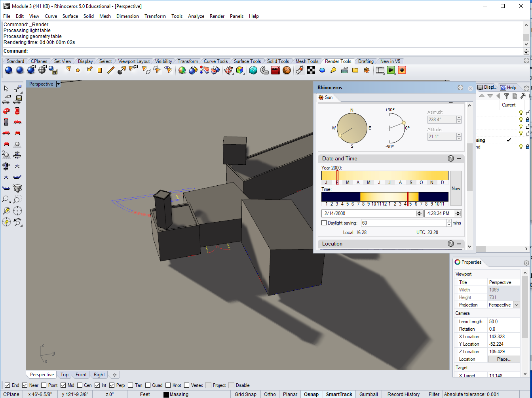Toggle the Point osnap checkbox
This screenshot has height=398, width=532.
44,385
